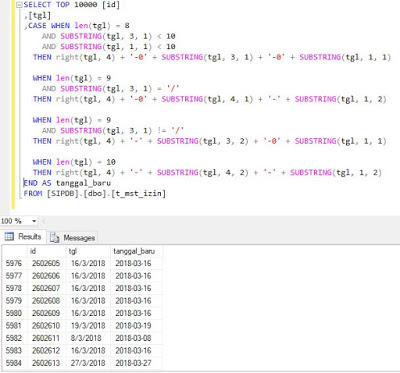
Task: Click the Results grid icon
Action: 9,237
